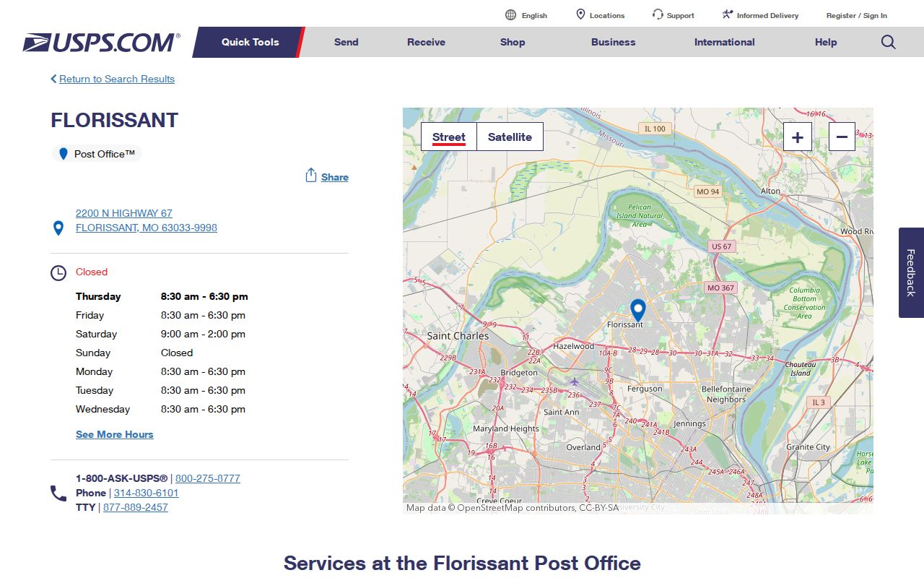
Task: Open the Feedback side tab
Action: click(x=911, y=272)
